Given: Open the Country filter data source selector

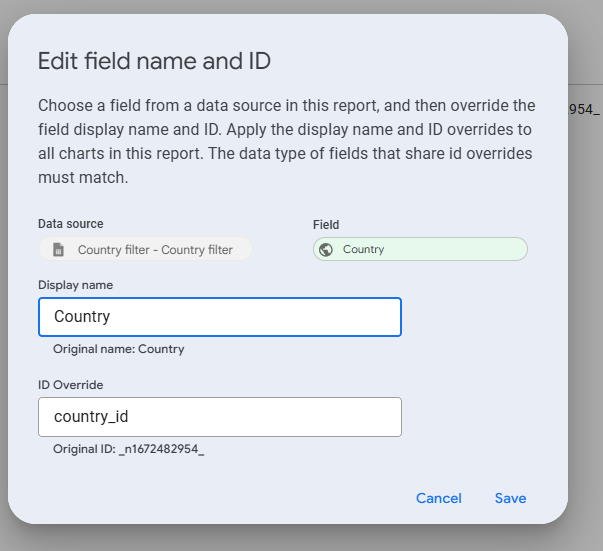Looking at the screenshot, I should [145, 249].
